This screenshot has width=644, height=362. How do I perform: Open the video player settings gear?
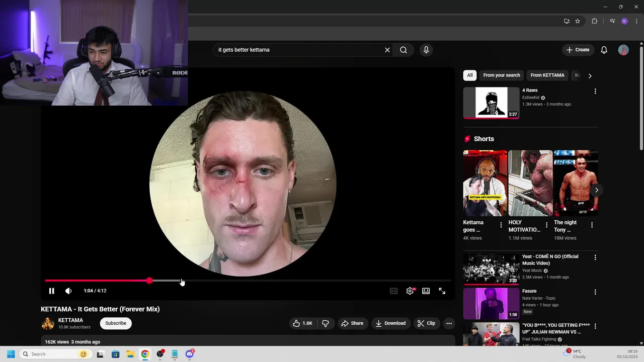(410, 291)
